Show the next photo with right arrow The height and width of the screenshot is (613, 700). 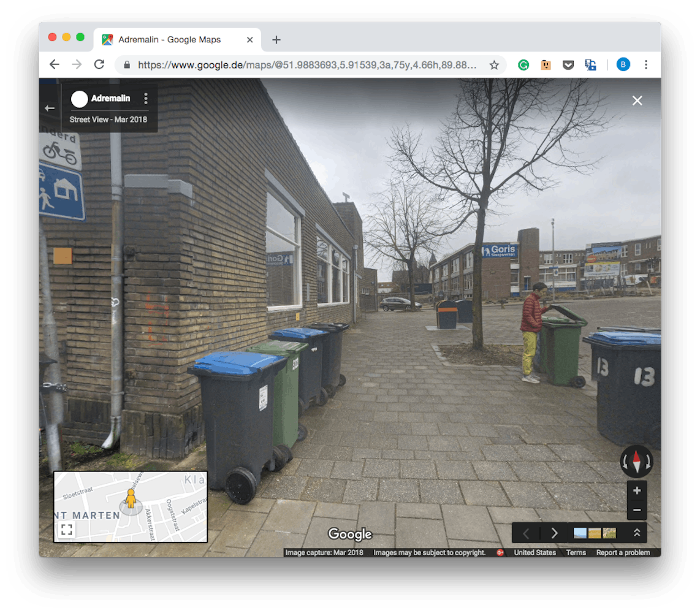click(x=554, y=533)
